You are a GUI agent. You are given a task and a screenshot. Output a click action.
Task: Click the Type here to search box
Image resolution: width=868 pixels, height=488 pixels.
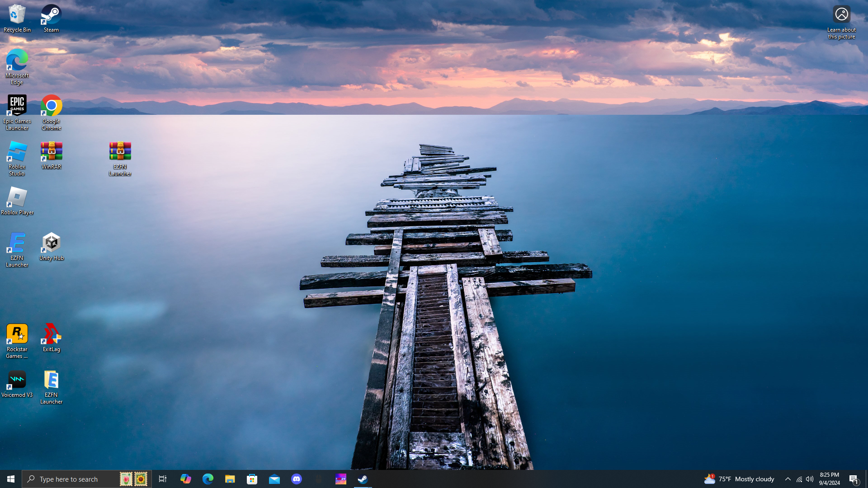pyautogui.click(x=72, y=479)
